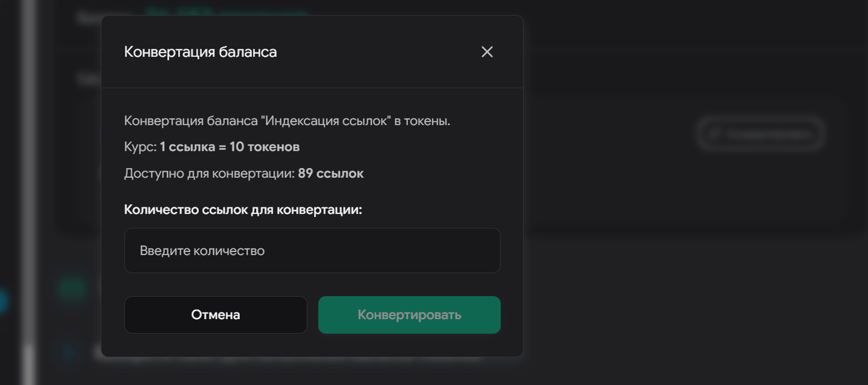The image size is (868, 385).
Task: Click the 'Конвертация баланса' dialog title
Action: (x=200, y=52)
